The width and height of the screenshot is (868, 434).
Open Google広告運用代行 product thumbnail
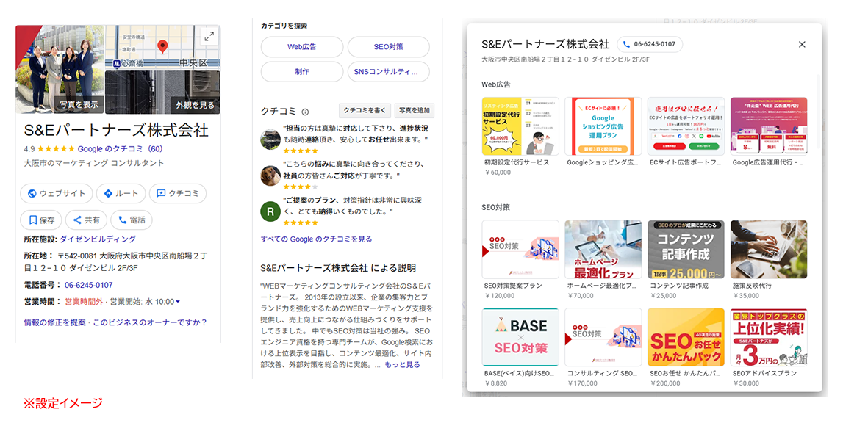click(x=769, y=126)
